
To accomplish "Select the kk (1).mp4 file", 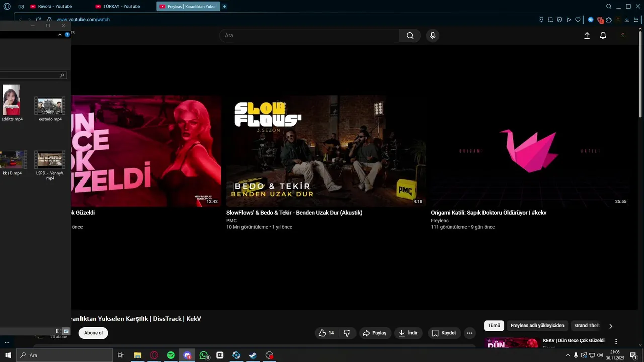I will (13, 163).
